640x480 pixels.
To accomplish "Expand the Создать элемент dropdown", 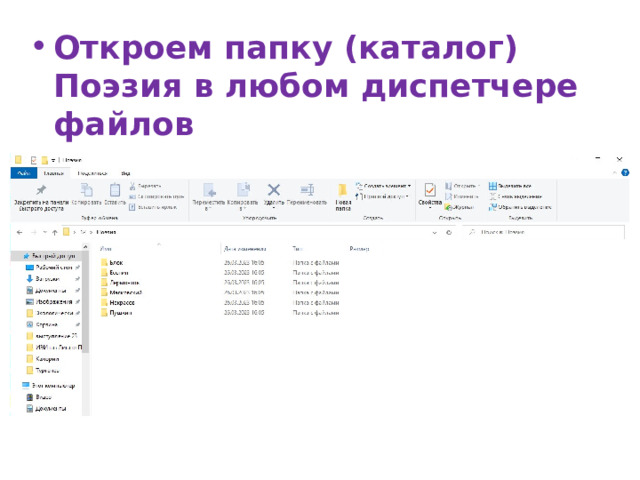I will pyautogui.click(x=409, y=186).
